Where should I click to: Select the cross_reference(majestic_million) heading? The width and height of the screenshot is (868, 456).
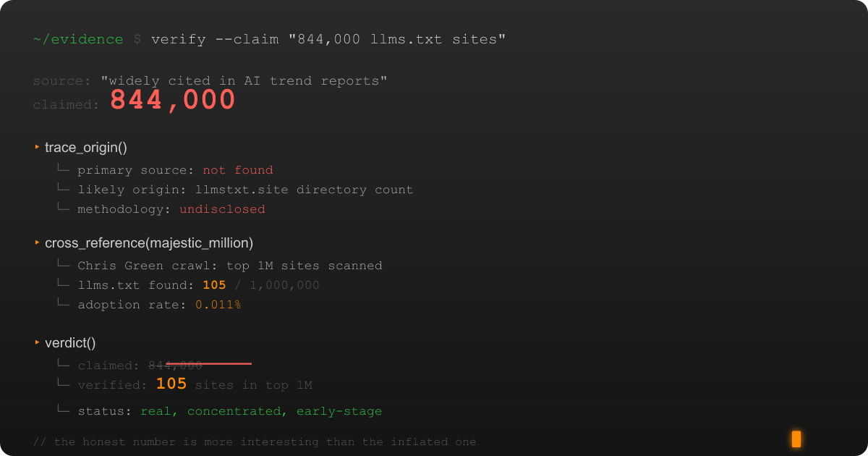149,243
